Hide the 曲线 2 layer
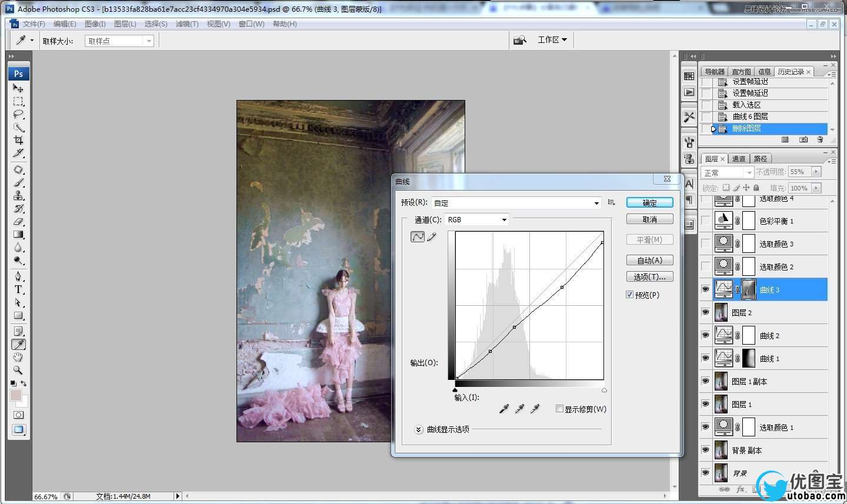Viewport: 847px width, 504px height. point(705,335)
